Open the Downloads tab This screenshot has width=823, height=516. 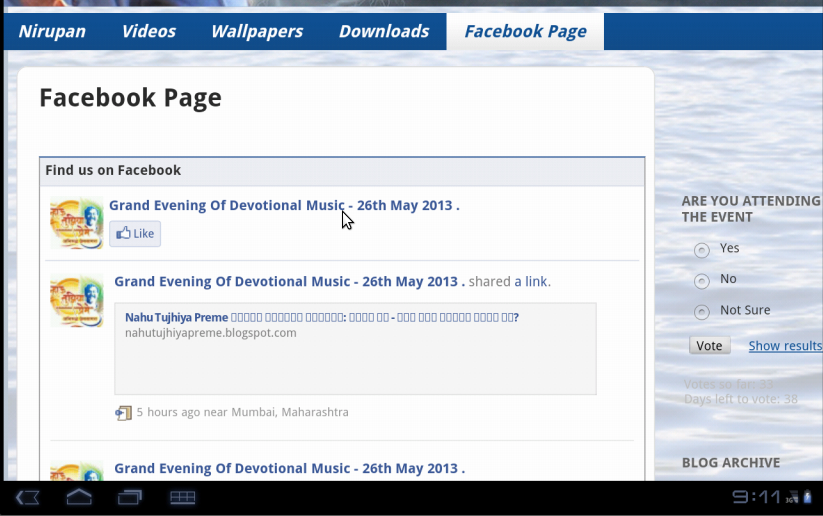[384, 31]
